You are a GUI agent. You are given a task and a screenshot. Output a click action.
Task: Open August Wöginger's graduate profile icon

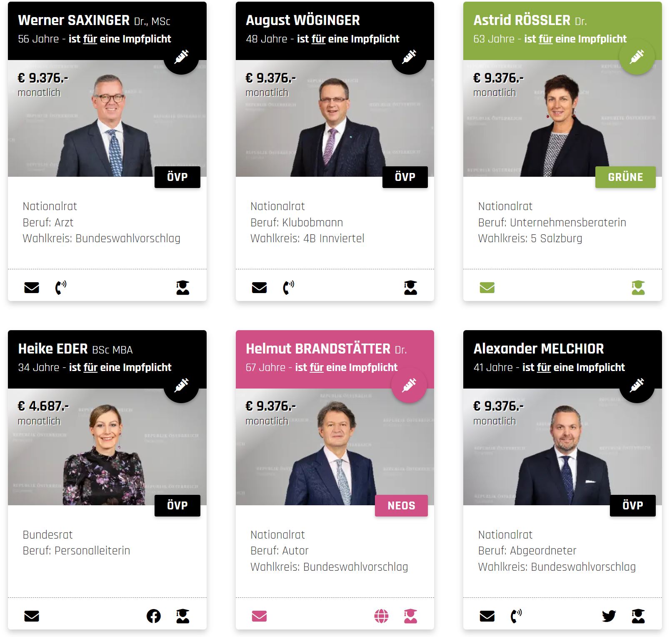click(410, 288)
